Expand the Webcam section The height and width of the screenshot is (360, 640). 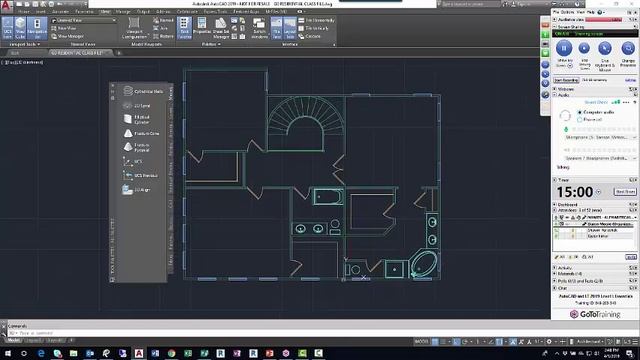tap(555, 89)
